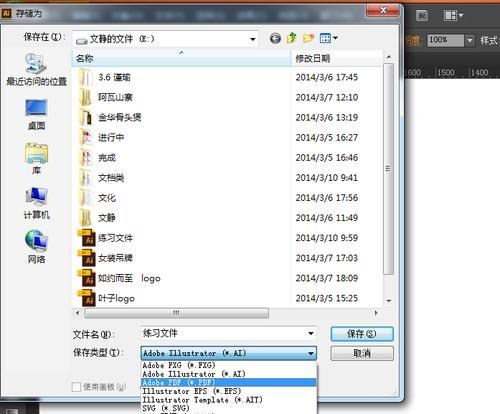Create a new folder

(x=308, y=38)
